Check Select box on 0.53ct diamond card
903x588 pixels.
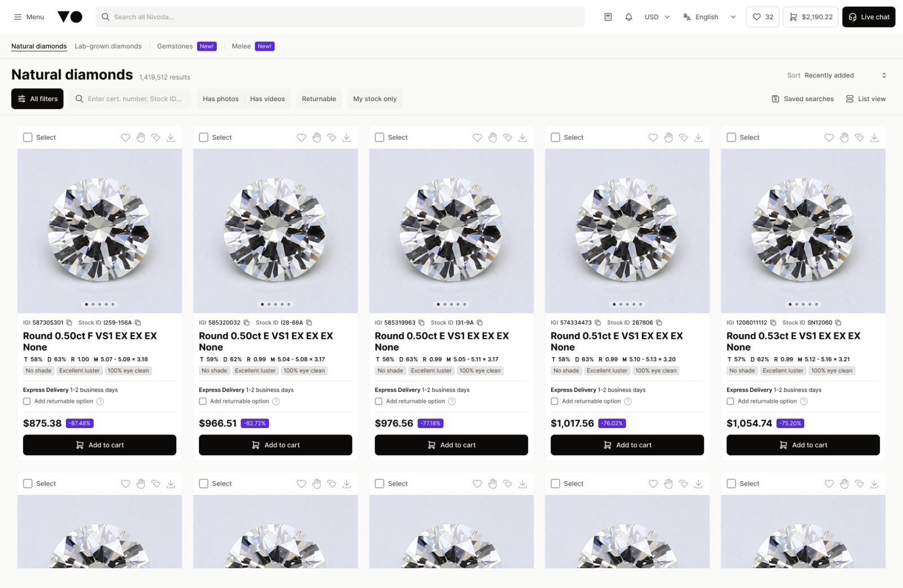click(731, 137)
